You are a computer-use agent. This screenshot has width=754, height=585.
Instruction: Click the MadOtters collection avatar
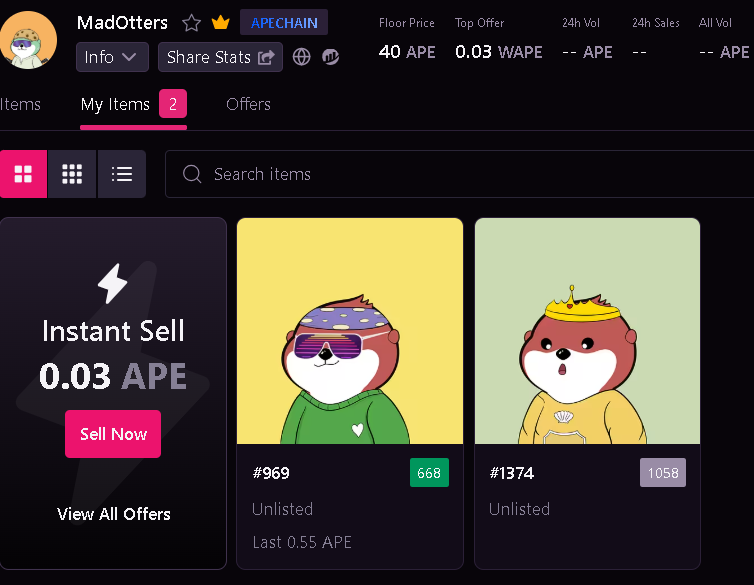coord(28,40)
